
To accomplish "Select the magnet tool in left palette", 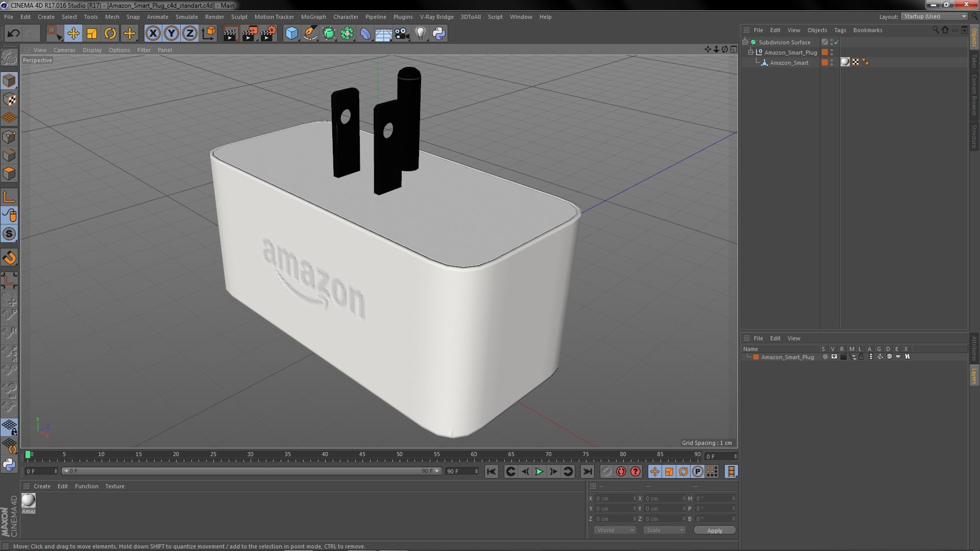I will coord(9,258).
